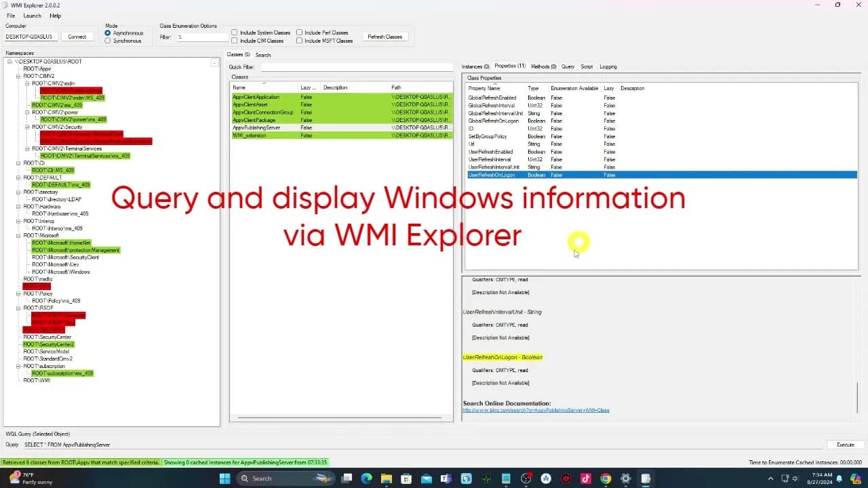Switch to the Methods tab
The image size is (868, 488).
point(543,66)
